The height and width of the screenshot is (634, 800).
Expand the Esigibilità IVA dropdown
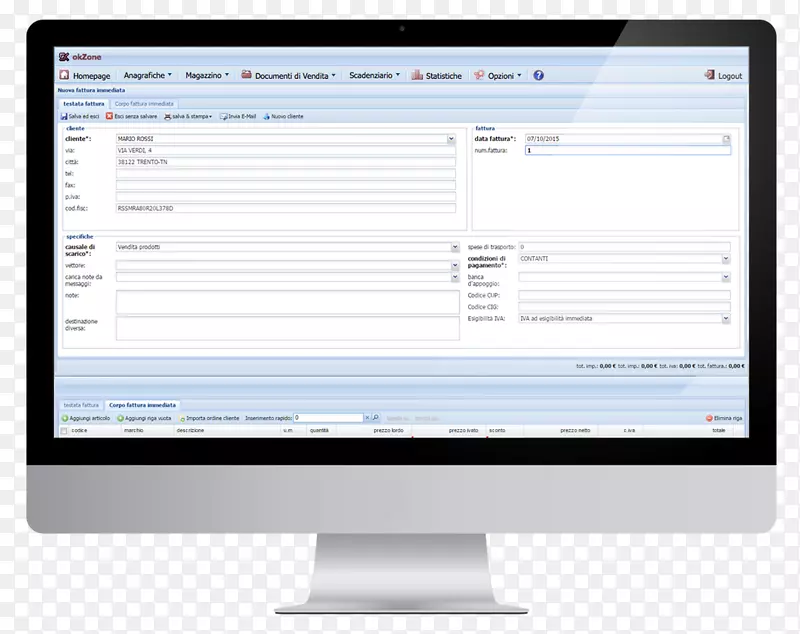click(726, 318)
